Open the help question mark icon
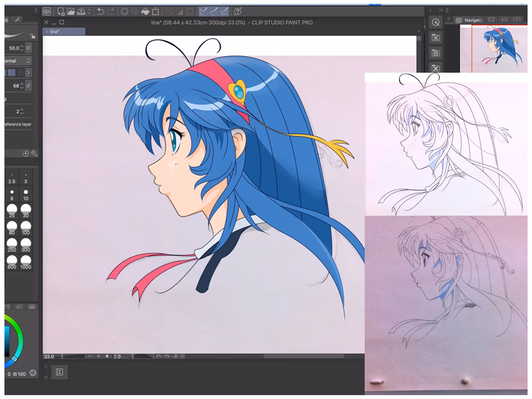The width and height of the screenshot is (532, 399). (x=238, y=11)
